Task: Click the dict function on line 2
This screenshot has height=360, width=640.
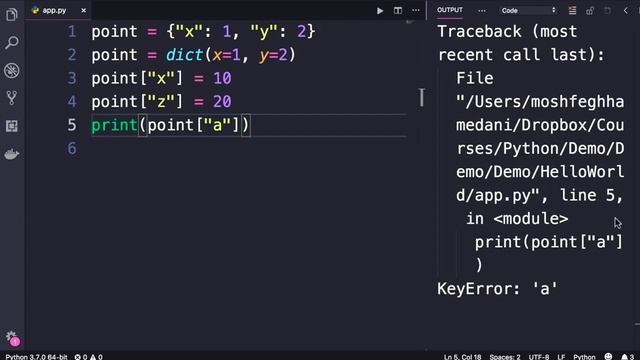Action: click(x=184, y=55)
